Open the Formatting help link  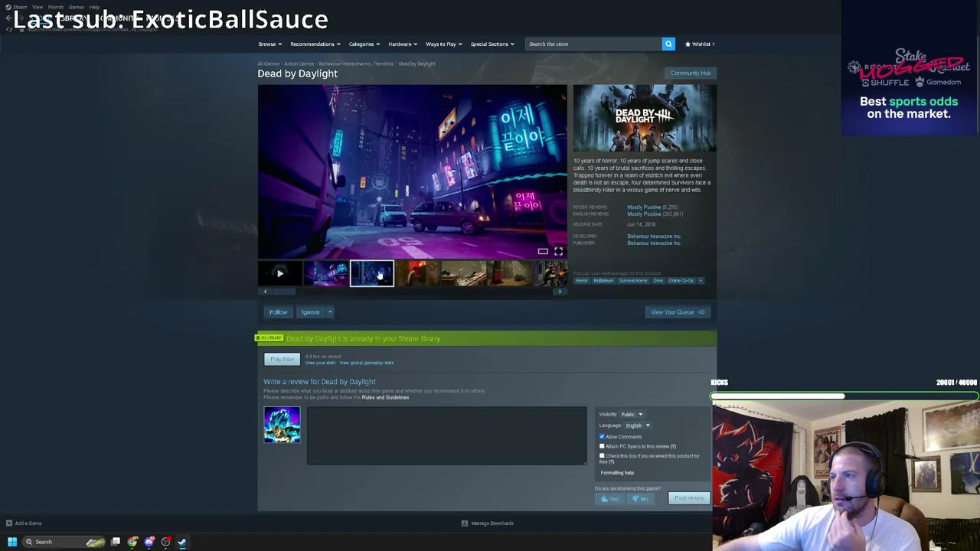click(617, 473)
